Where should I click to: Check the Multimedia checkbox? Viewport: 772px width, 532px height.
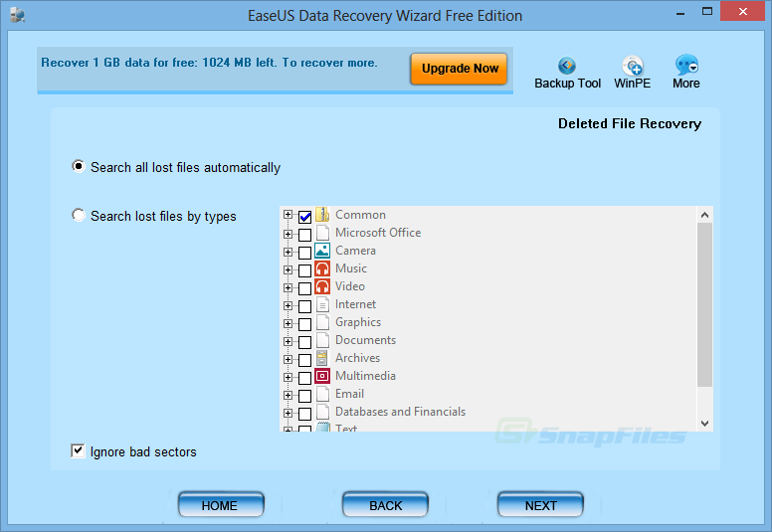point(304,378)
